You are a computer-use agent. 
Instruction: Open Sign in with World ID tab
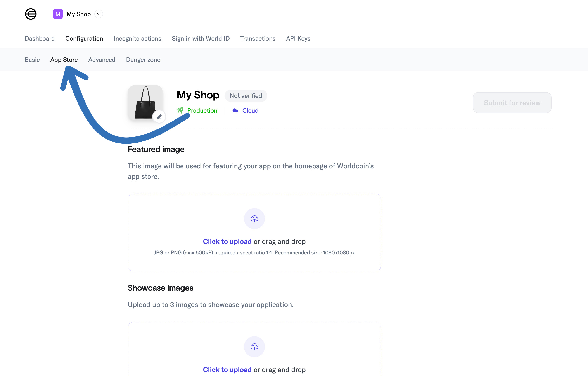tap(201, 38)
